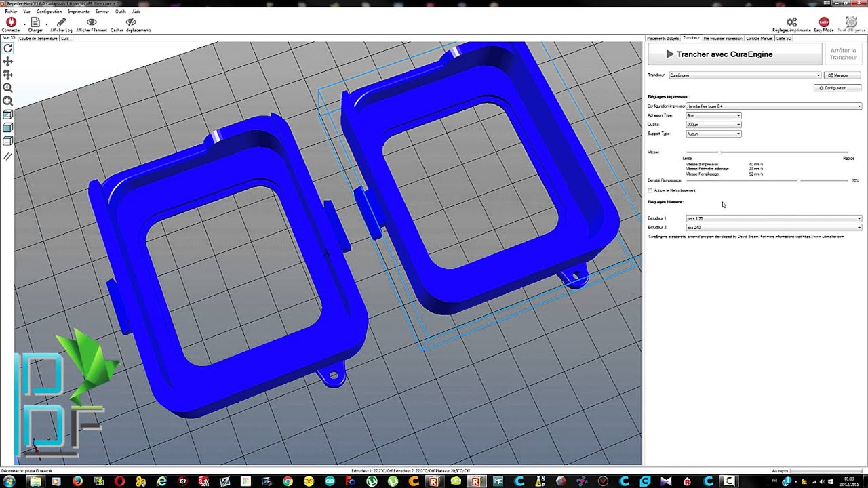Toggle Afficher Filament eye icon

tap(92, 22)
